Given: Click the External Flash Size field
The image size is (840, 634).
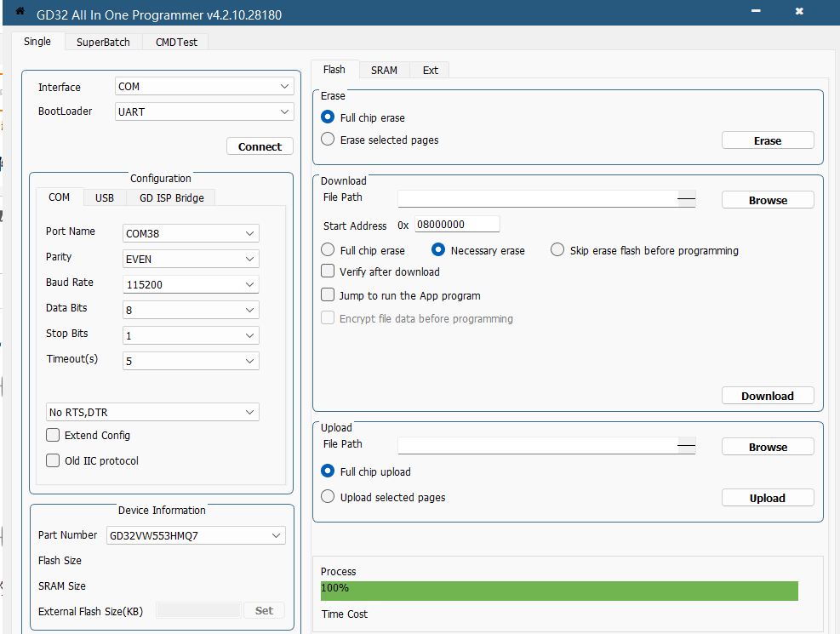Looking at the screenshot, I should 199,610.
